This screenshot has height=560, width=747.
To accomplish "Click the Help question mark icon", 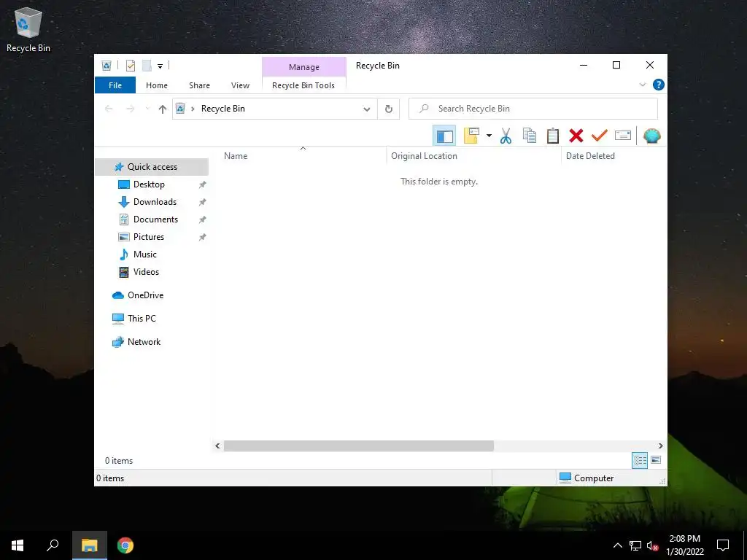I will point(659,85).
